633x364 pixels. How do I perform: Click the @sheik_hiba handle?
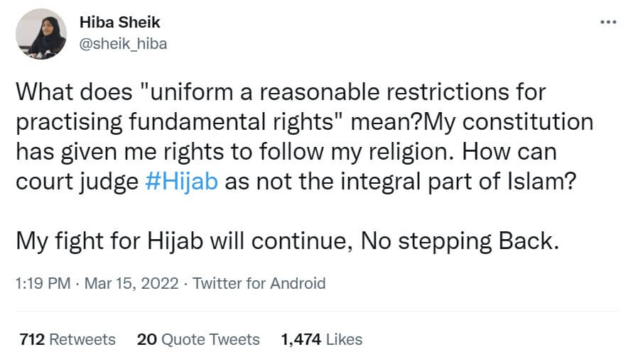pyautogui.click(x=123, y=44)
